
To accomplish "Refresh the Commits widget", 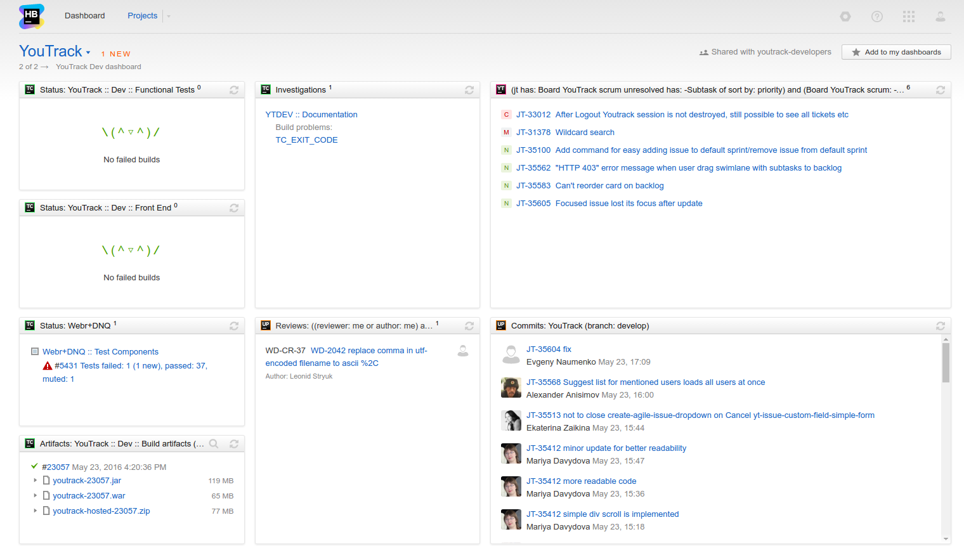I will click(941, 326).
